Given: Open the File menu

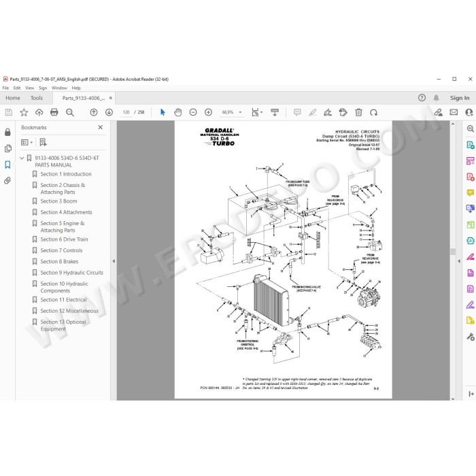Looking at the screenshot, I should [x=5, y=88].
